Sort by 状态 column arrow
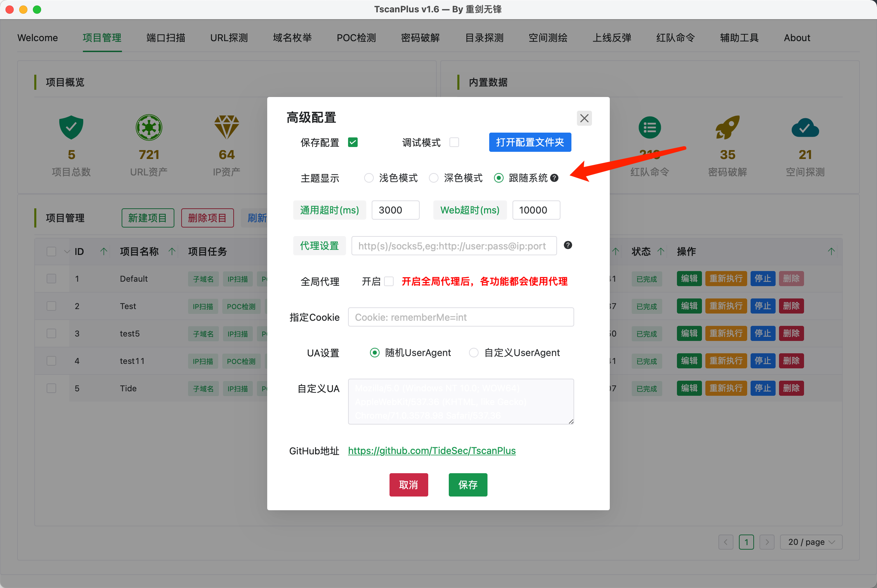The height and width of the screenshot is (588, 877). (660, 252)
